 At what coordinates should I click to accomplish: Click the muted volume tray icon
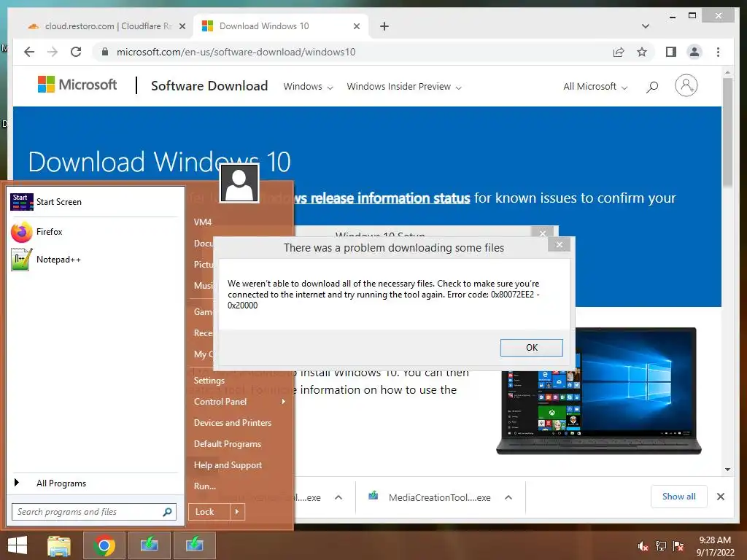643,546
